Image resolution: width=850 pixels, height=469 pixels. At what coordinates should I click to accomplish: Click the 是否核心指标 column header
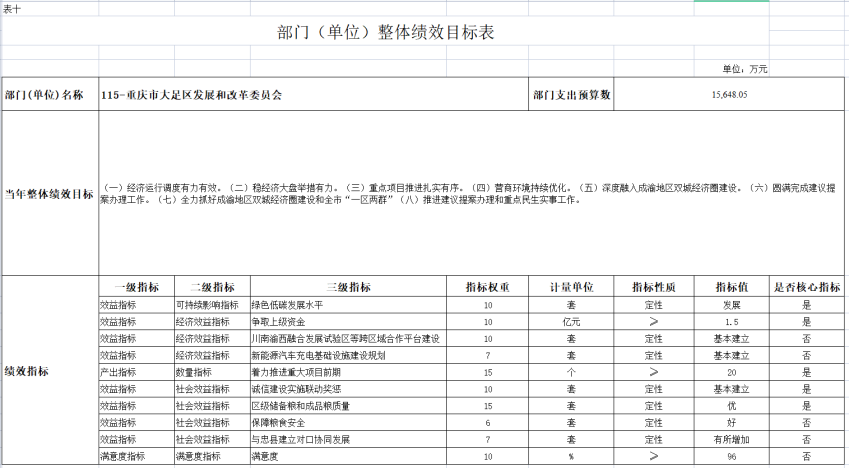coord(807,287)
